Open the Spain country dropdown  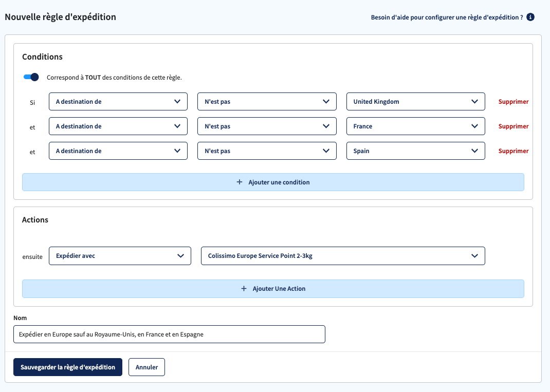point(416,151)
